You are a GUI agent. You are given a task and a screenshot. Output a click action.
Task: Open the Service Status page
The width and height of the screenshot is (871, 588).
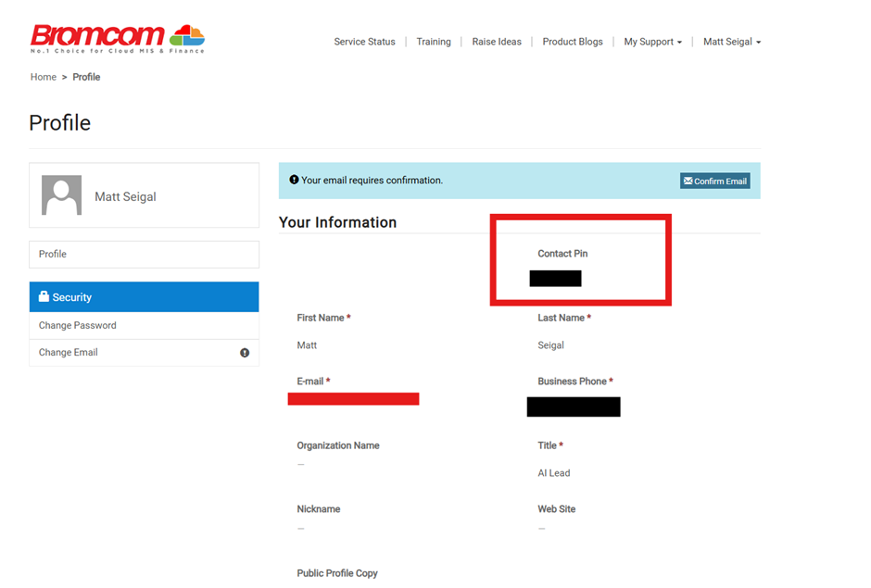click(364, 42)
